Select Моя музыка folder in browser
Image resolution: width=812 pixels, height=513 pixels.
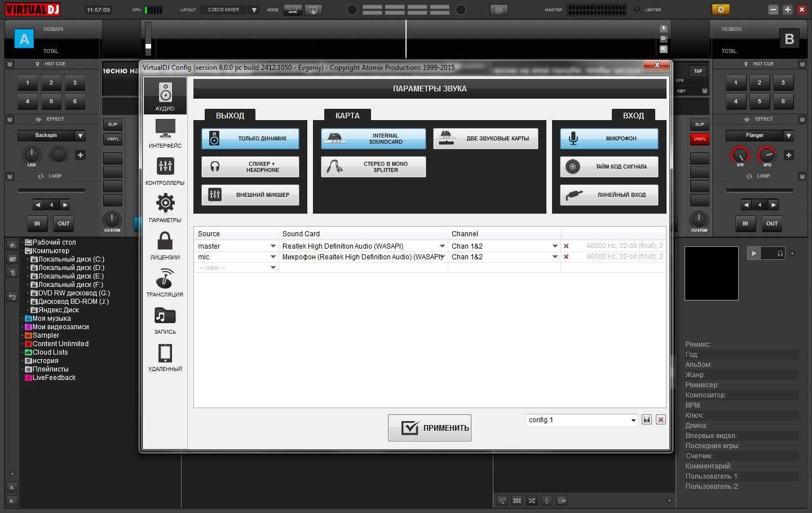[51, 319]
